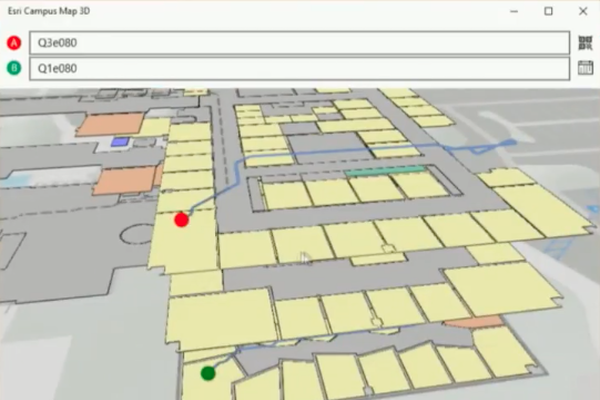
Task: Open the QR code scanner icon
Action: coord(587,43)
